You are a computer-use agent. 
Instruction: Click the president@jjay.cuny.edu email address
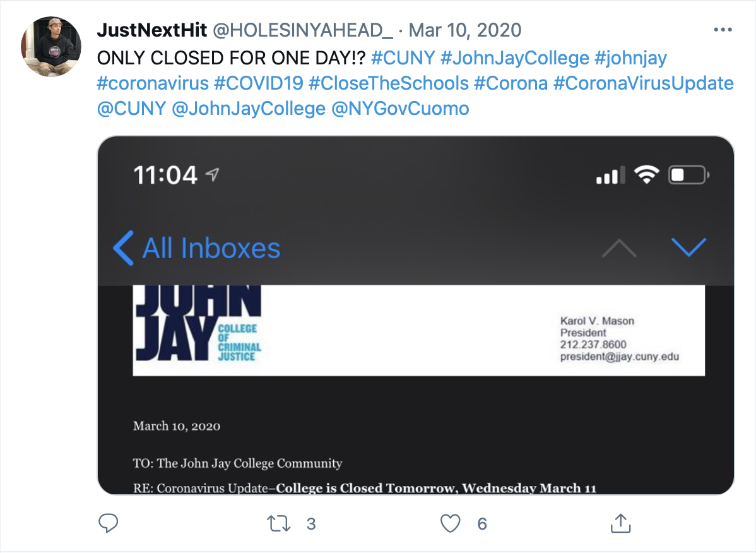[x=620, y=356]
